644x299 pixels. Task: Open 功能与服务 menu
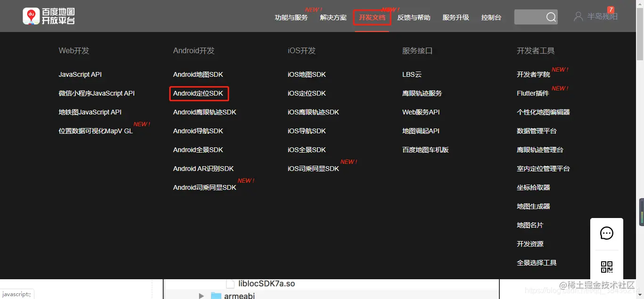pos(291,17)
